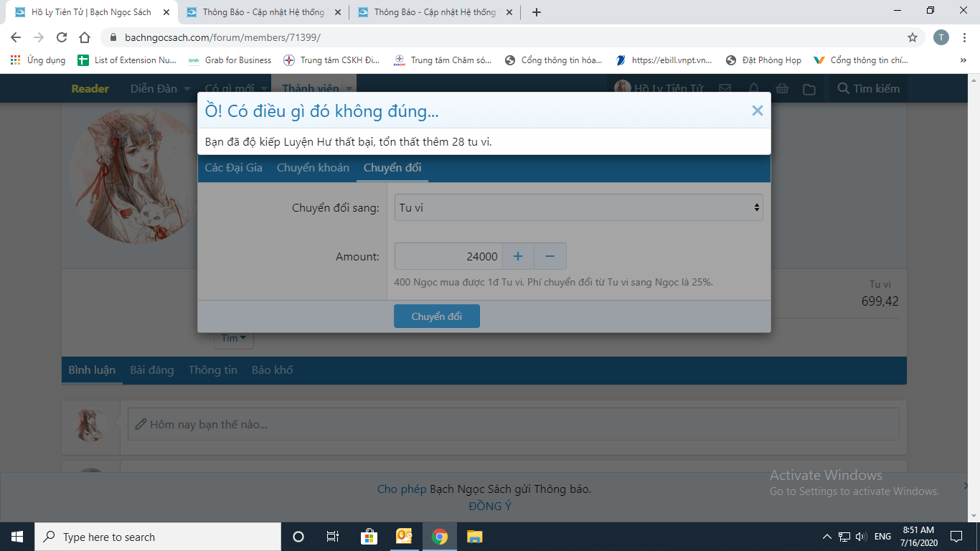Switch to the Chuyển khoản tab
The height and width of the screenshot is (551, 980).
313,168
